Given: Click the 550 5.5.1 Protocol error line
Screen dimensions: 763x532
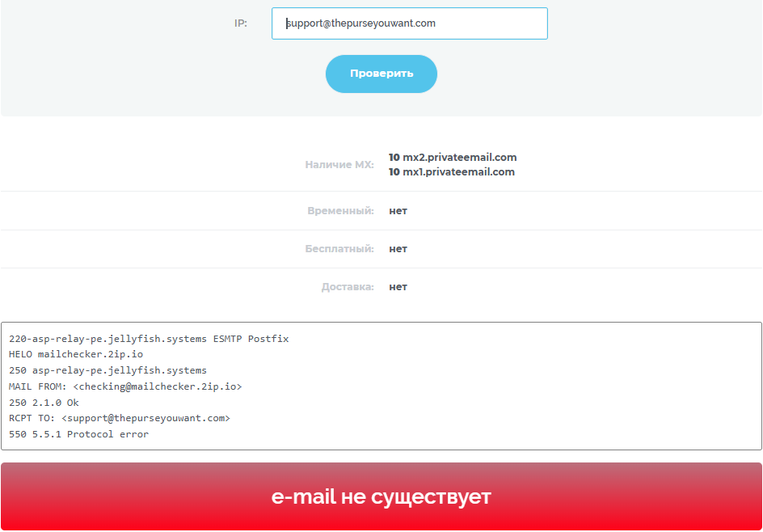Looking at the screenshot, I should (x=79, y=434).
